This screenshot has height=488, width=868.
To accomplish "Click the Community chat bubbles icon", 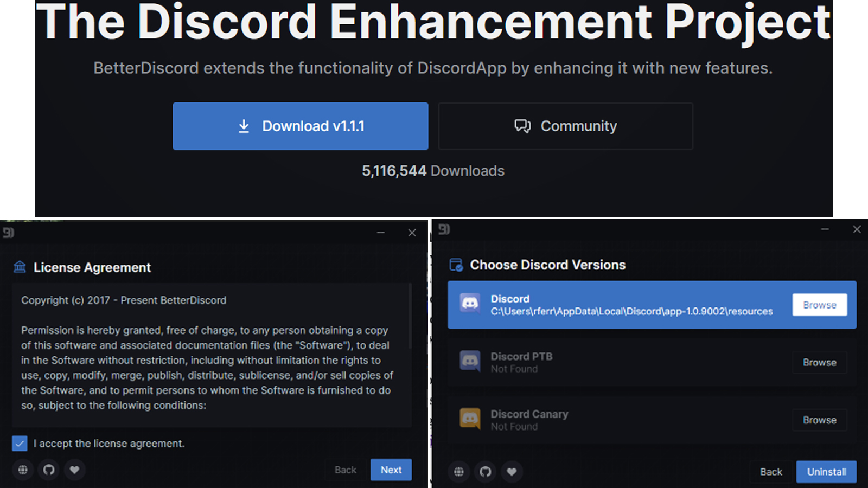I will point(522,126).
